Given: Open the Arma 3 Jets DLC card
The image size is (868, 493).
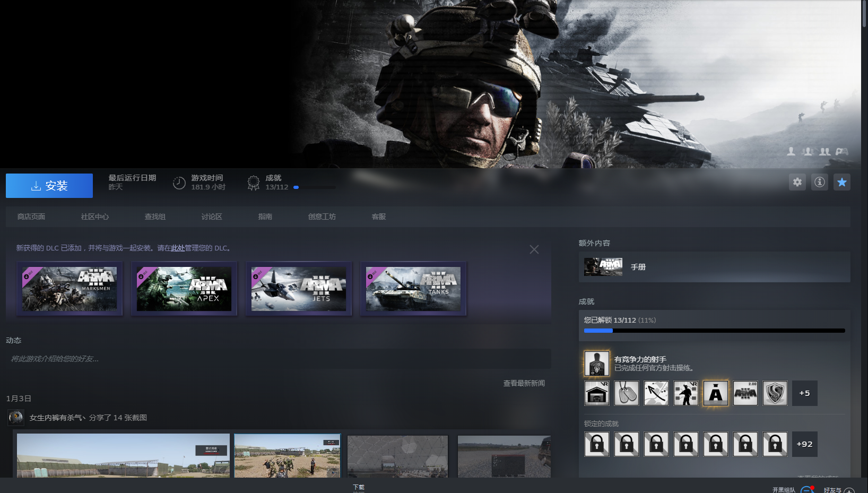Looking at the screenshot, I should [x=299, y=289].
